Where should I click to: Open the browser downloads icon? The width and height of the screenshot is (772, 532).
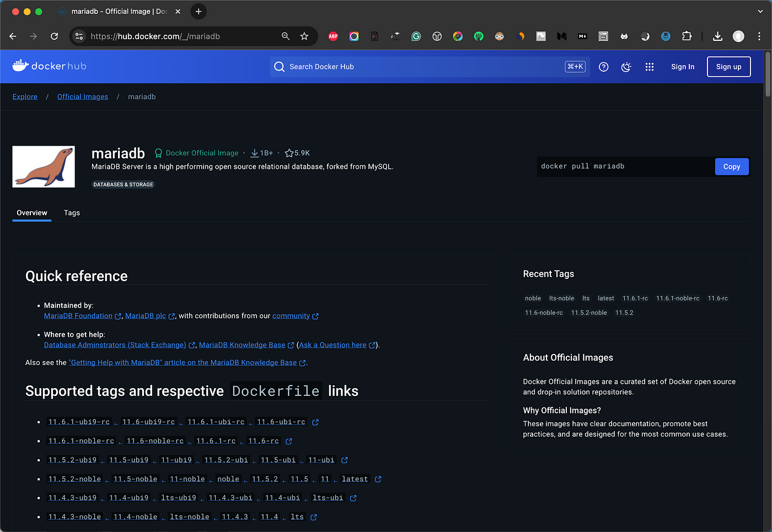pos(717,36)
